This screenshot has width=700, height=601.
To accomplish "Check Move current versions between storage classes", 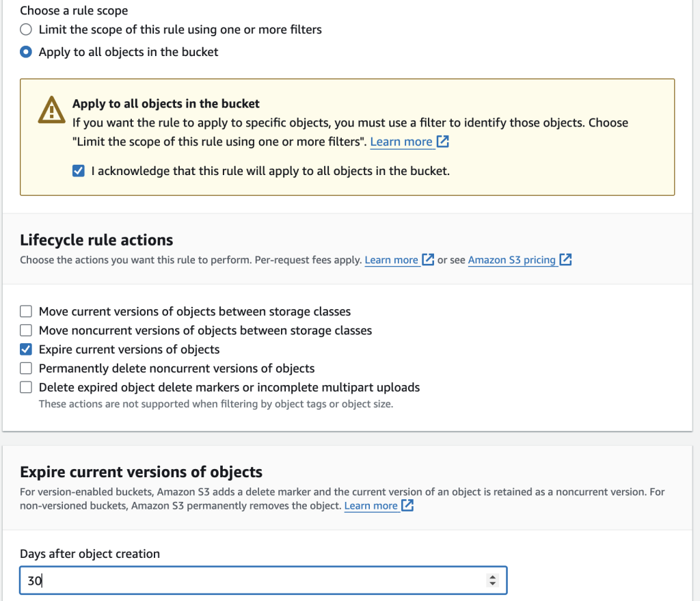I will 25,311.
